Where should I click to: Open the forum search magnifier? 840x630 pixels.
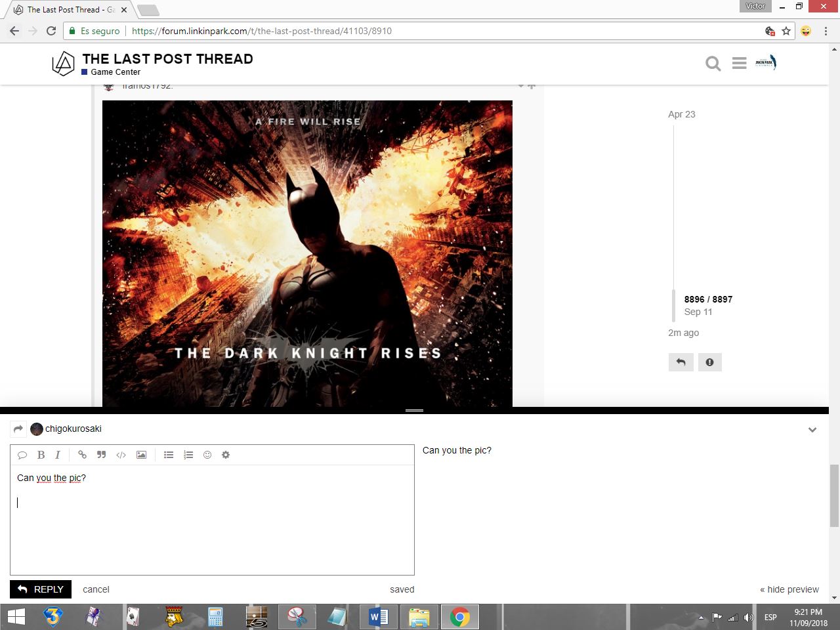pyautogui.click(x=713, y=64)
